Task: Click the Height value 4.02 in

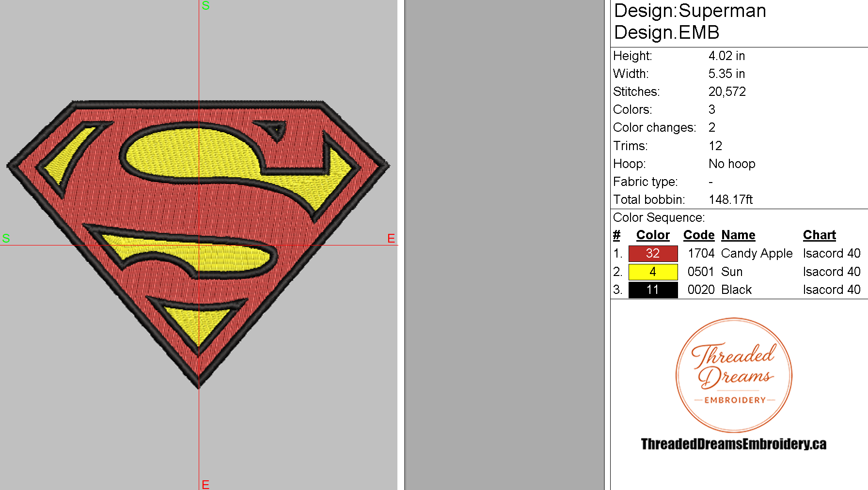Action: (726, 56)
